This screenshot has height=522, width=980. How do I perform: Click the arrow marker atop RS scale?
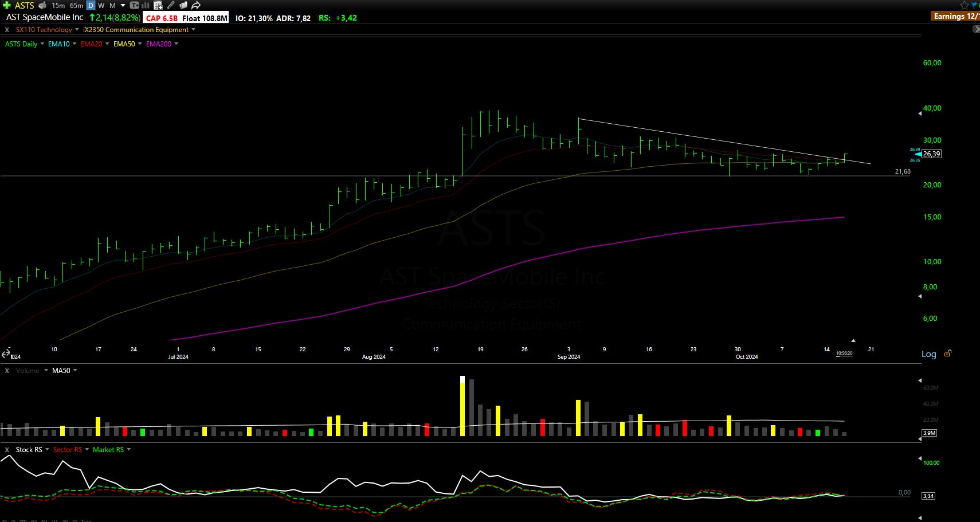coord(920,460)
